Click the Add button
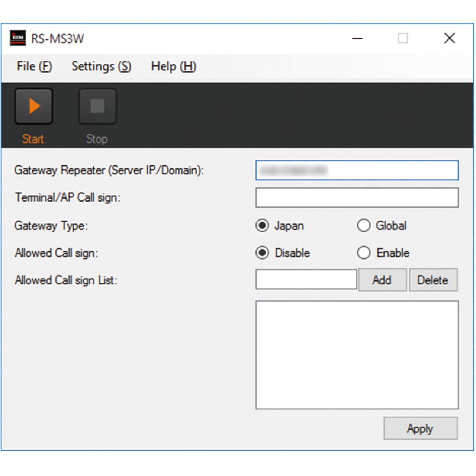The width and height of the screenshot is (476, 476). (x=382, y=280)
